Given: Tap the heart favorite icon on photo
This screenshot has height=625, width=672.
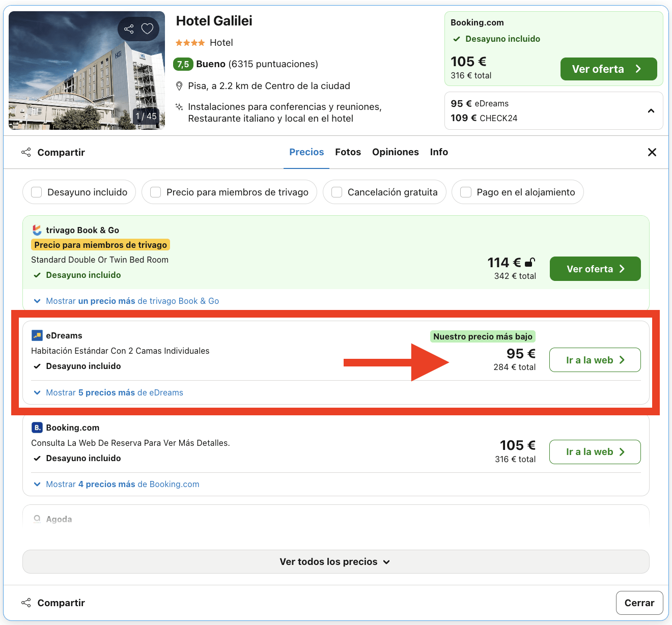Looking at the screenshot, I should click(147, 29).
